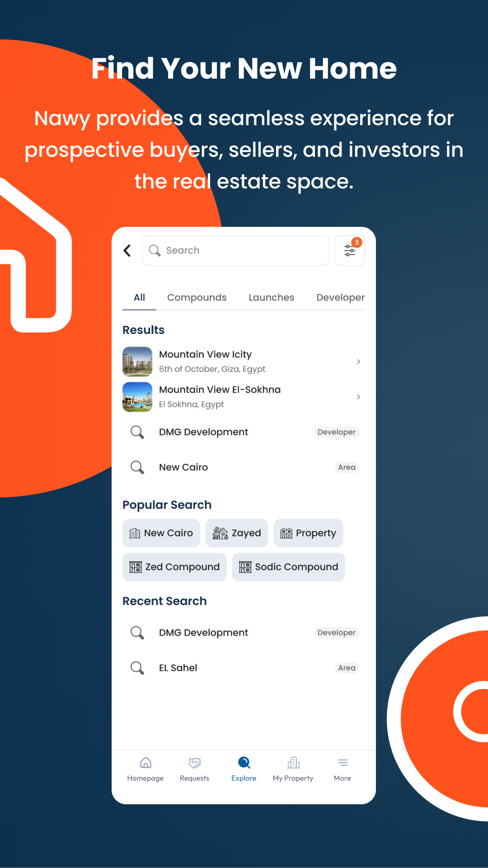Click the 'Recent Search' heading
This screenshot has width=488, height=868.
tap(164, 601)
